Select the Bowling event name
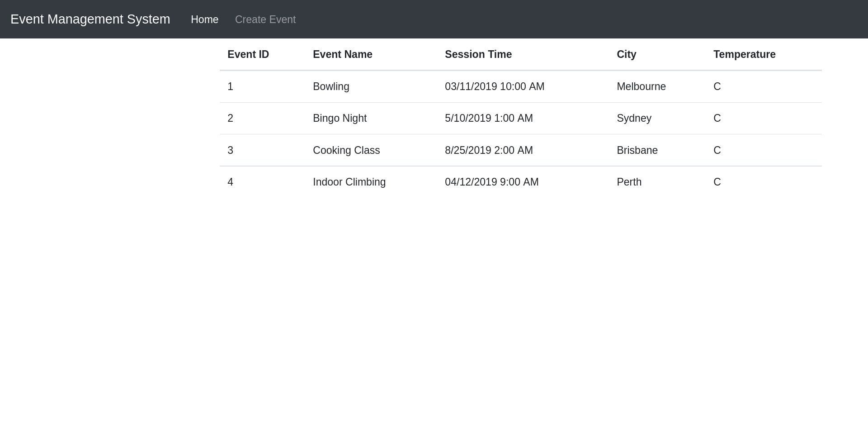 click(331, 86)
